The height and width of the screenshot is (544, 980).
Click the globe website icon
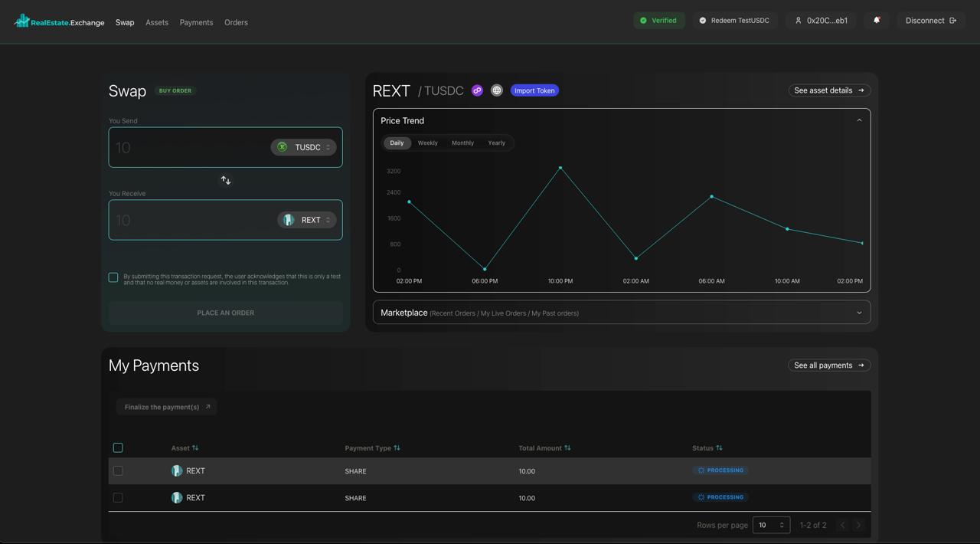[x=497, y=90]
